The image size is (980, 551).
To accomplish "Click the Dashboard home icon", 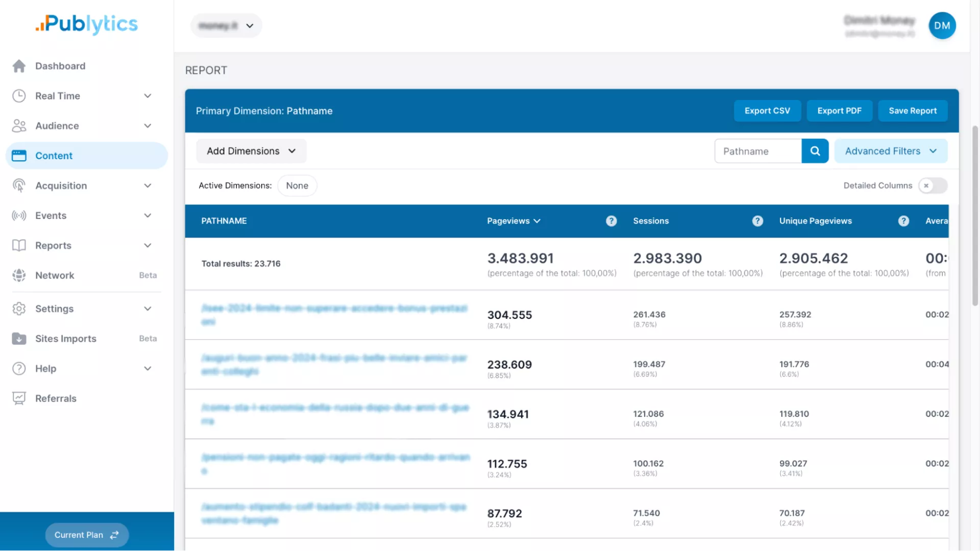I will click(19, 66).
